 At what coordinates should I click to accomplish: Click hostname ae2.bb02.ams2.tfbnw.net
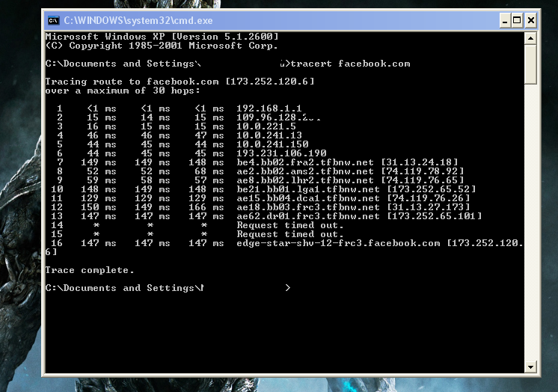(305, 171)
